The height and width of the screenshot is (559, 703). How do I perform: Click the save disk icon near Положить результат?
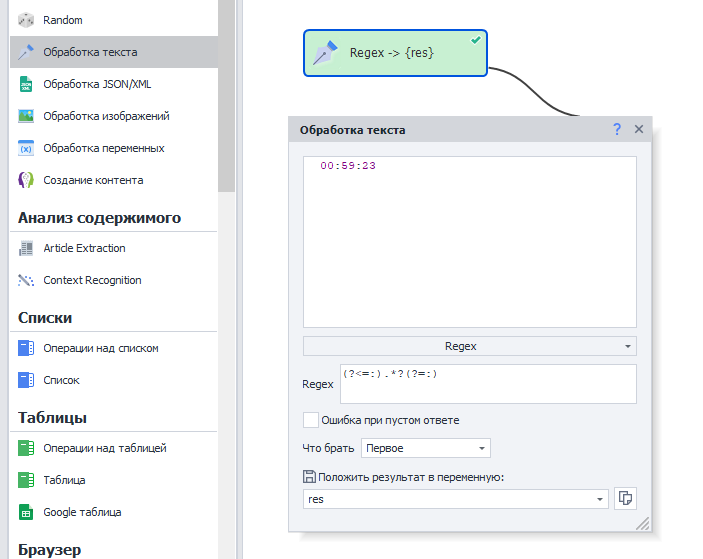pos(309,477)
